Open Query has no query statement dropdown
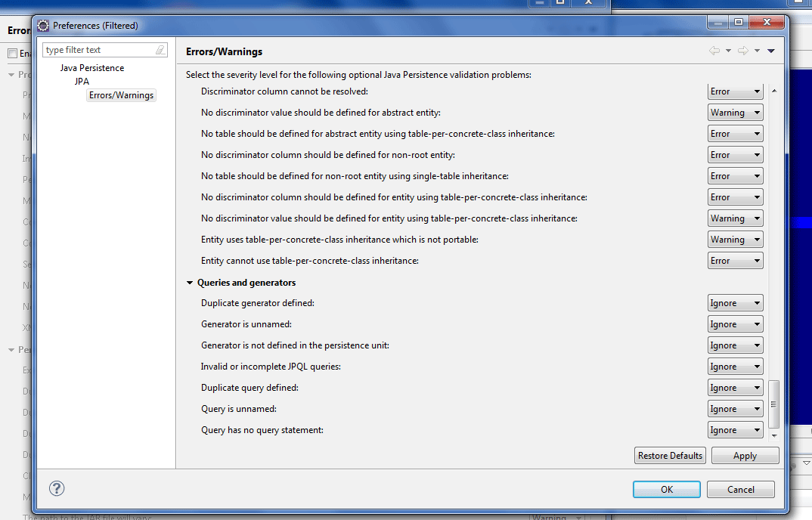812x520 pixels. pyautogui.click(x=736, y=430)
